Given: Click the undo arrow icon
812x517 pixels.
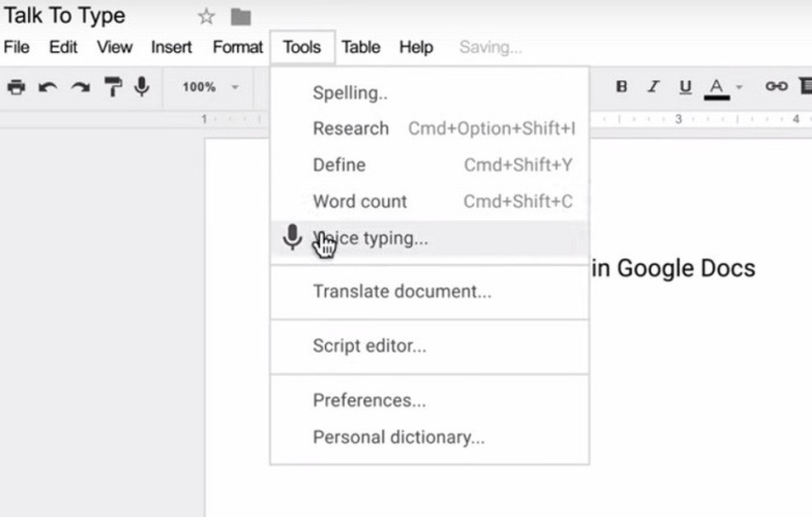Looking at the screenshot, I should (x=48, y=87).
